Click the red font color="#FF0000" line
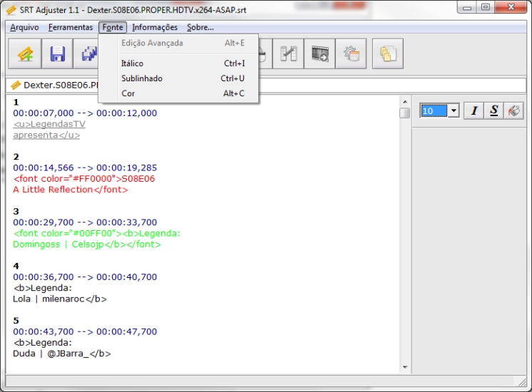532x392 pixels. (84, 179)
